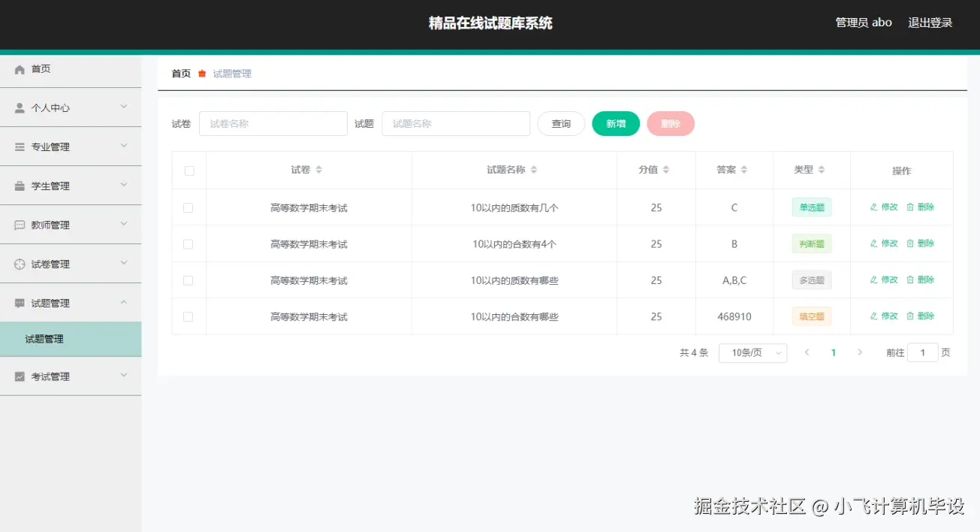Click the answer cell A,B,C
The image size is (980, 532).
(x=734, y=280)
